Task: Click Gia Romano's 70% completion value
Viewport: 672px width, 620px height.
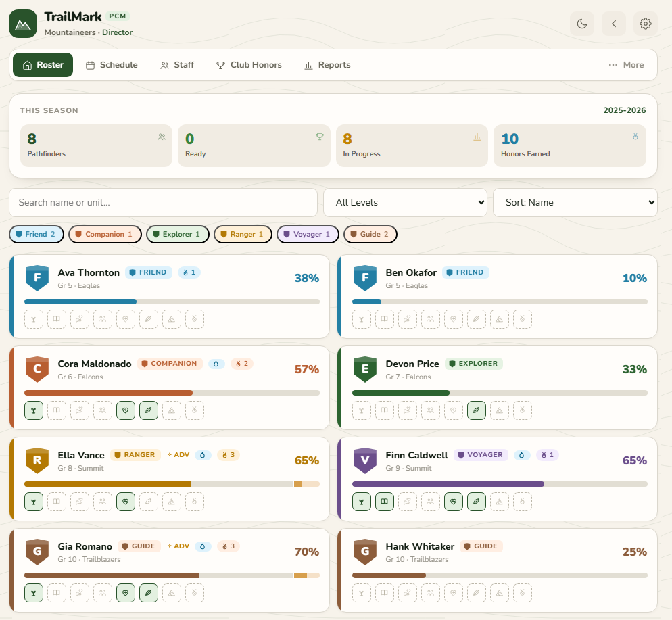Action: pos(307,552)
